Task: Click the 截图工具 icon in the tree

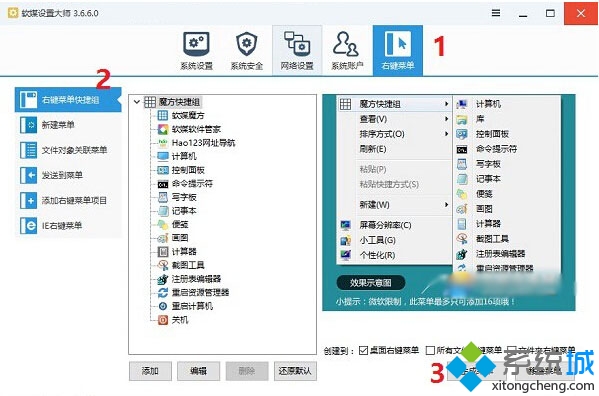Action: (x=163, y=265)
